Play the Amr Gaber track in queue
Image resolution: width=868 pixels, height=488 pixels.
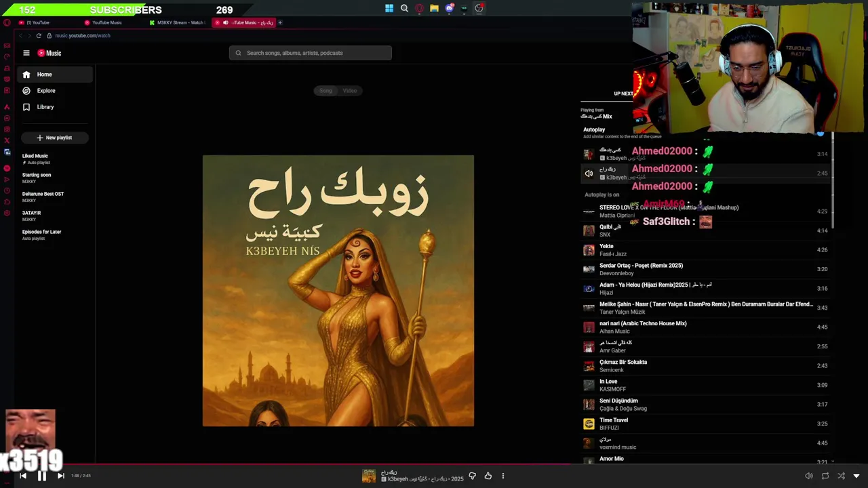(x=705, y=346)
